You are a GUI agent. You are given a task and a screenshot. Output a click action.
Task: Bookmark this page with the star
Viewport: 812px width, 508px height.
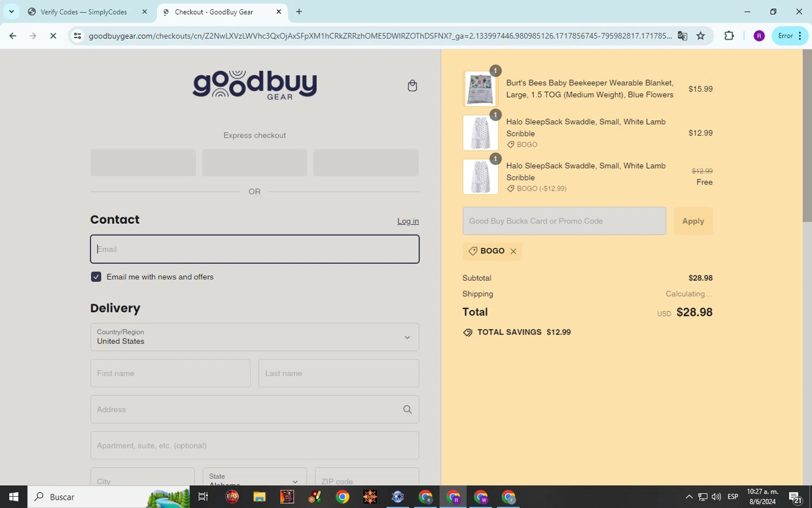click(x=700, y=36)
